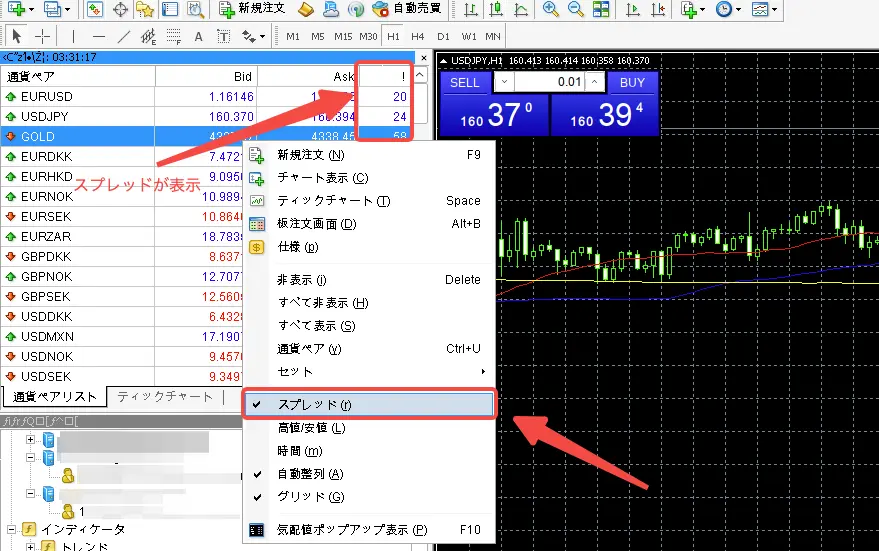Select the trendline drawing tool
Image resolution: width=879 pixels, height=551 pixels.
pos(124,36)
